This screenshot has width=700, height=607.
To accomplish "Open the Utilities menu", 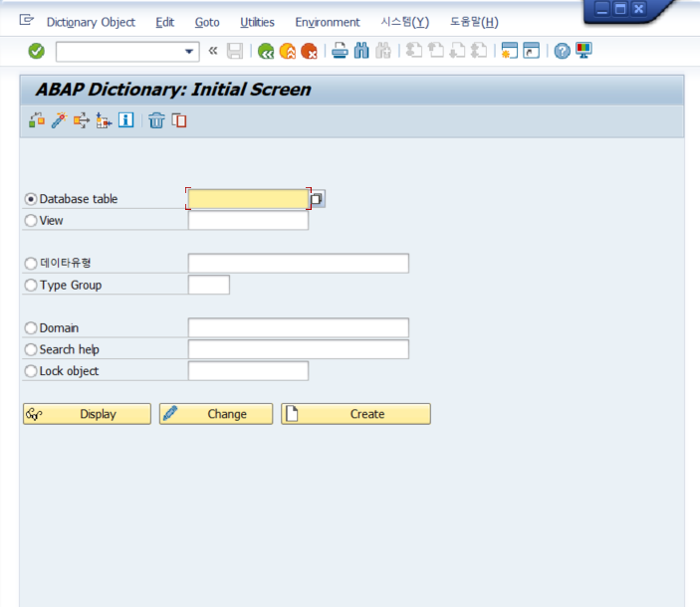I will tap(257, 22).
